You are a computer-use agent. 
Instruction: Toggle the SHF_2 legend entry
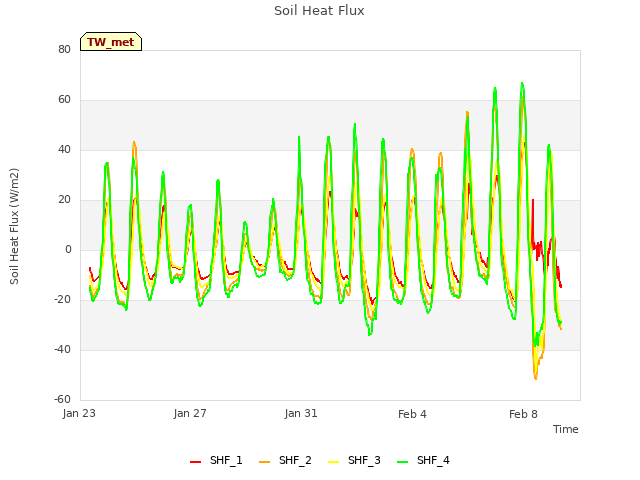[285, 460]
